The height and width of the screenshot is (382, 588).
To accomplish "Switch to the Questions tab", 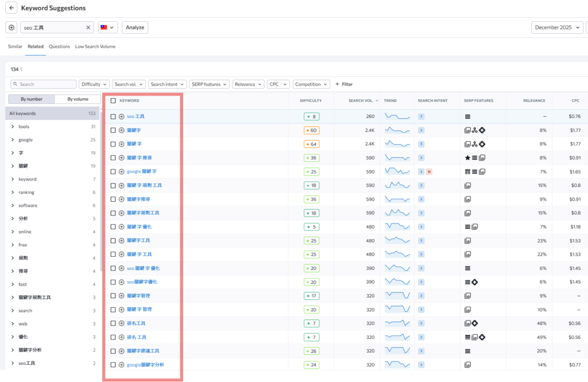I will 59,47.
